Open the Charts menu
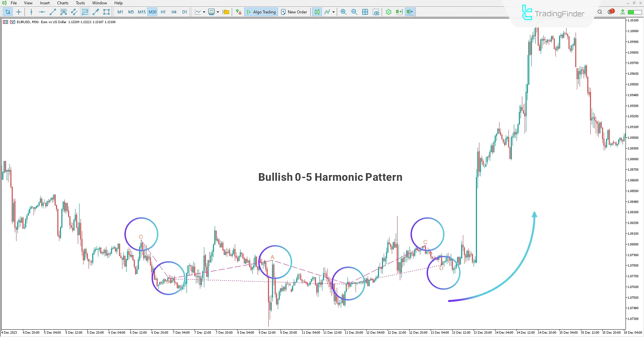644x337 pixels. coord(63,3)
